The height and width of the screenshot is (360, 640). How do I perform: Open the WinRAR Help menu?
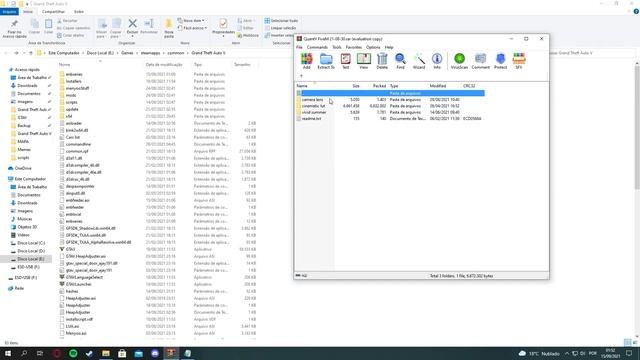coord(389,47)
